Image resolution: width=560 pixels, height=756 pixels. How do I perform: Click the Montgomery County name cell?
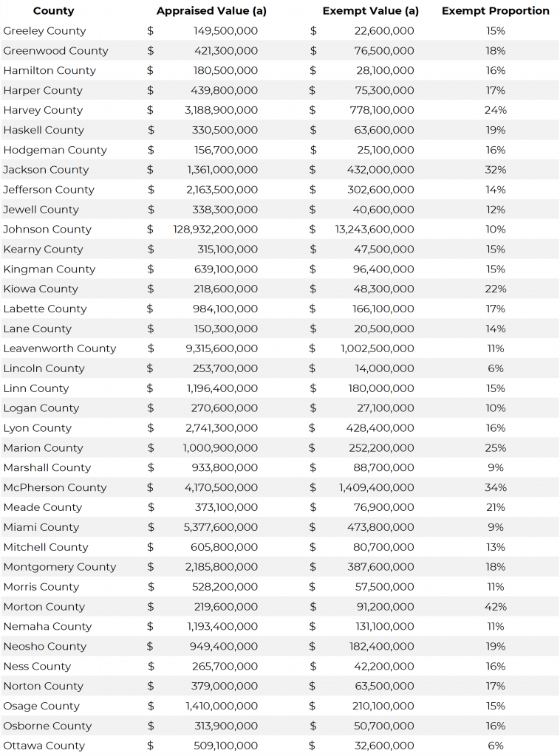point(59,567)
